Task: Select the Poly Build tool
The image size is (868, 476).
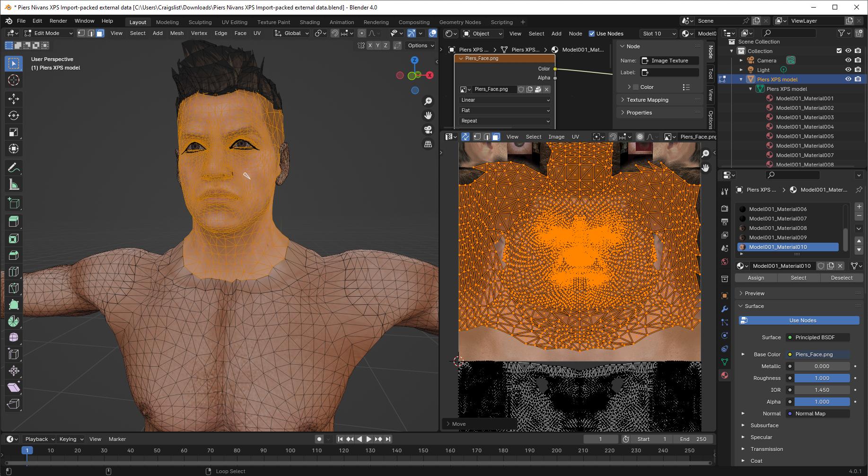Action: tap(14, 305)
